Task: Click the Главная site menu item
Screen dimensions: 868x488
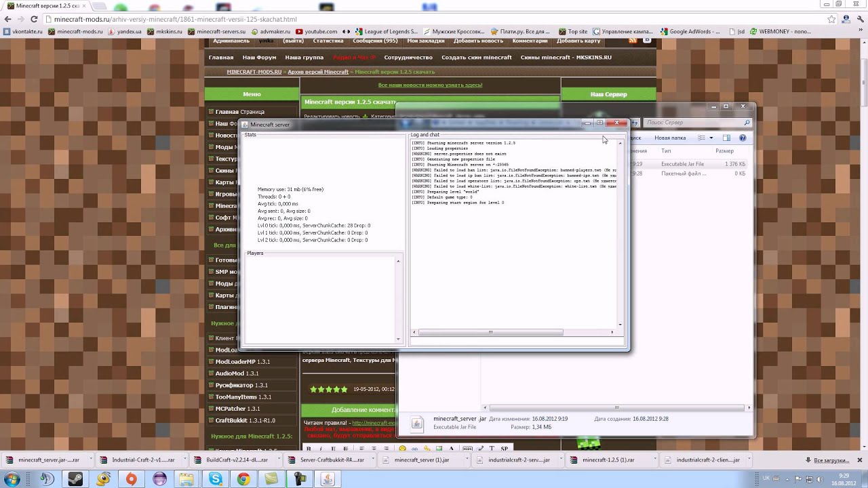Action: (221, 58)
